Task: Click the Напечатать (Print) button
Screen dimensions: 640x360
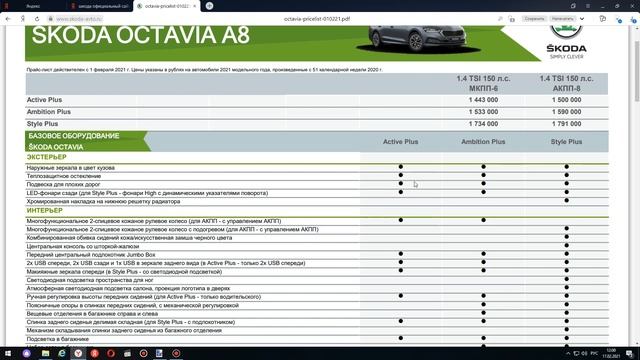Action: pos(562,19)
